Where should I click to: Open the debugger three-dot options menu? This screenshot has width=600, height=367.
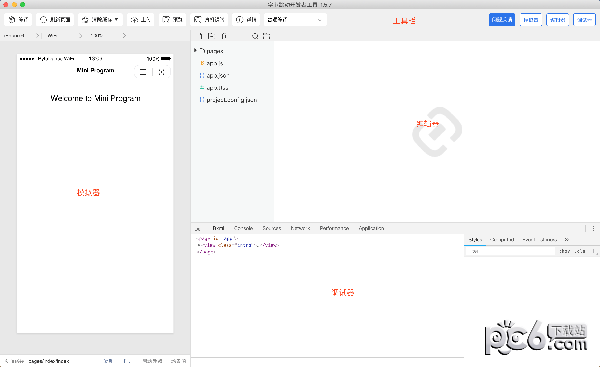593,228
